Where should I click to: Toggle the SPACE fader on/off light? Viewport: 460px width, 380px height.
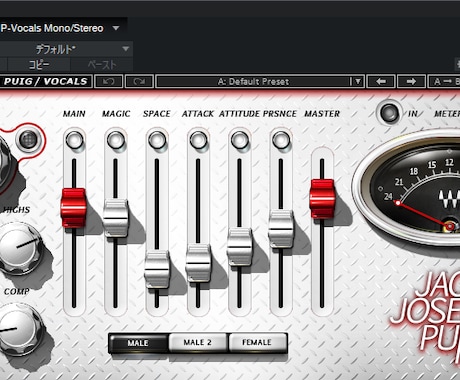coord(157,140)
